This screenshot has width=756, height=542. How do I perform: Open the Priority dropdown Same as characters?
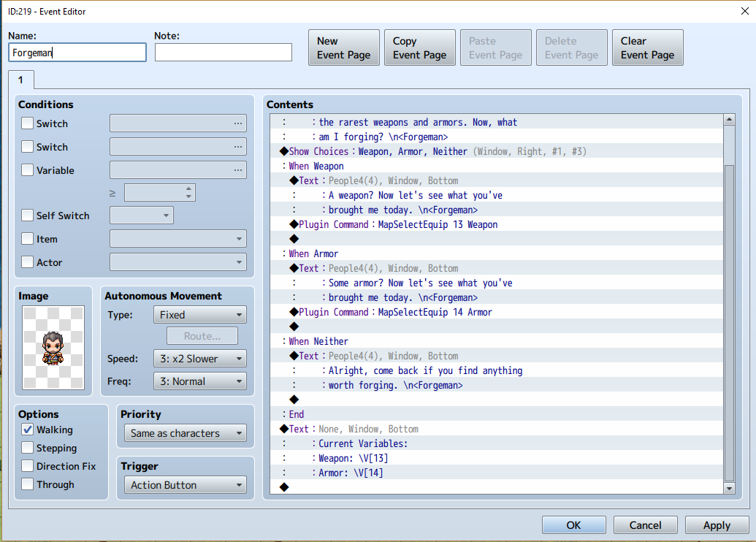pyautogui.click(x=186, y=433)
